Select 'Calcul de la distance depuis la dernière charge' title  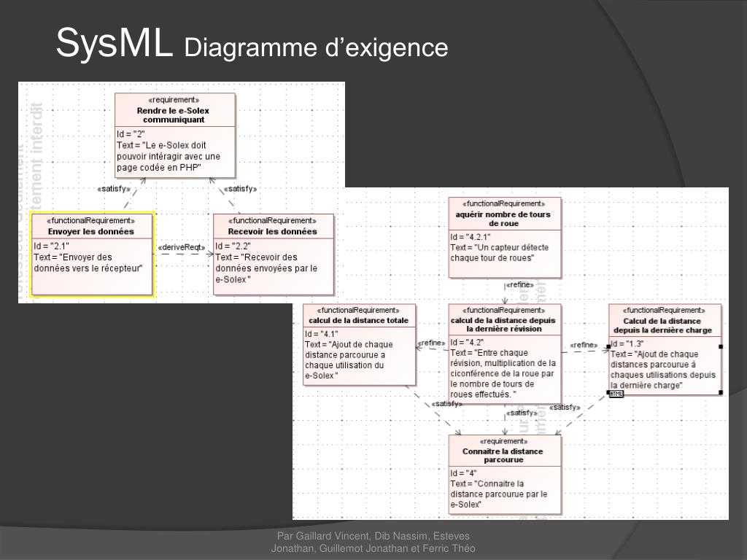coord(662,325)
